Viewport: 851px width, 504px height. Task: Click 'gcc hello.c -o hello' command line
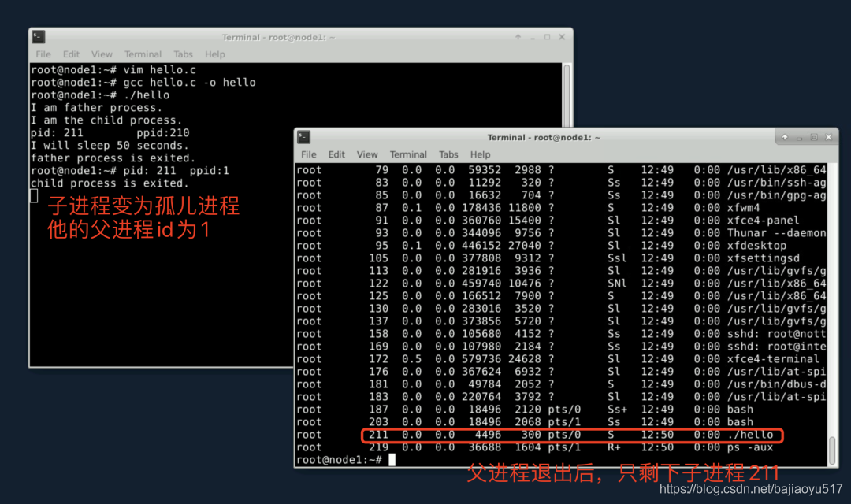tap(189, 83)
